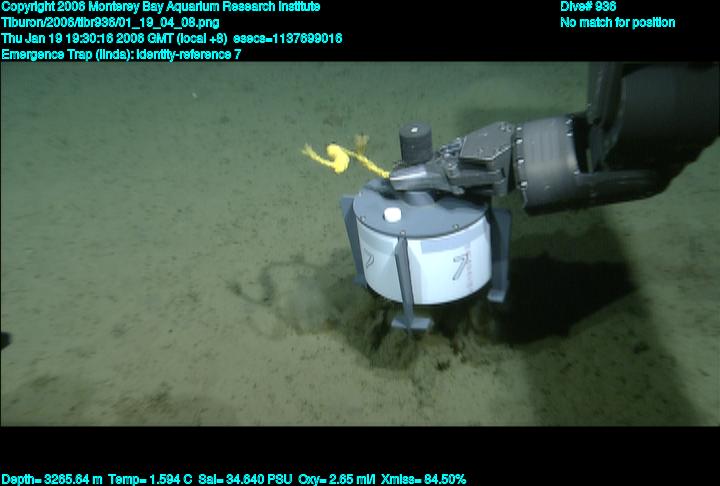Select the number 7 marked on the trap
Screen dimensions: 720x486
coord(459,266)
